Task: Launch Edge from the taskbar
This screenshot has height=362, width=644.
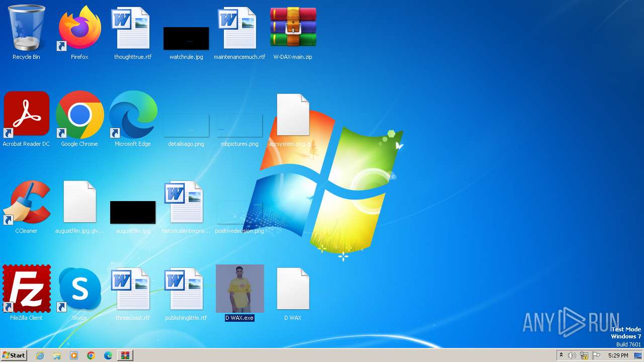Action: coord(108,355)
